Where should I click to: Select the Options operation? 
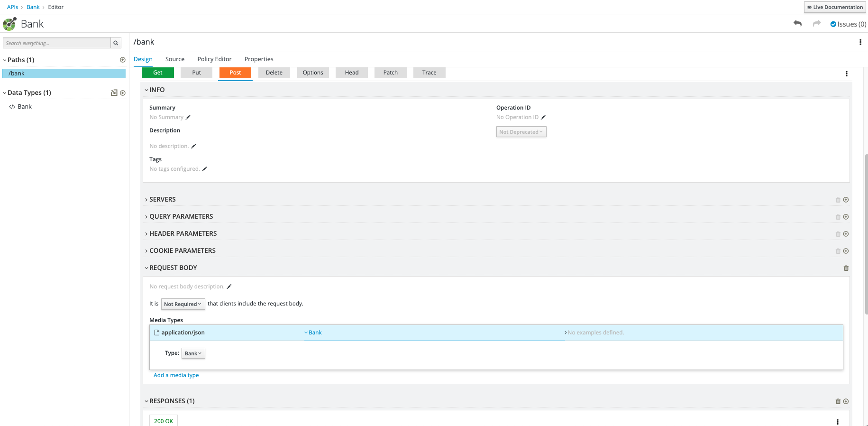click(313, 73)
